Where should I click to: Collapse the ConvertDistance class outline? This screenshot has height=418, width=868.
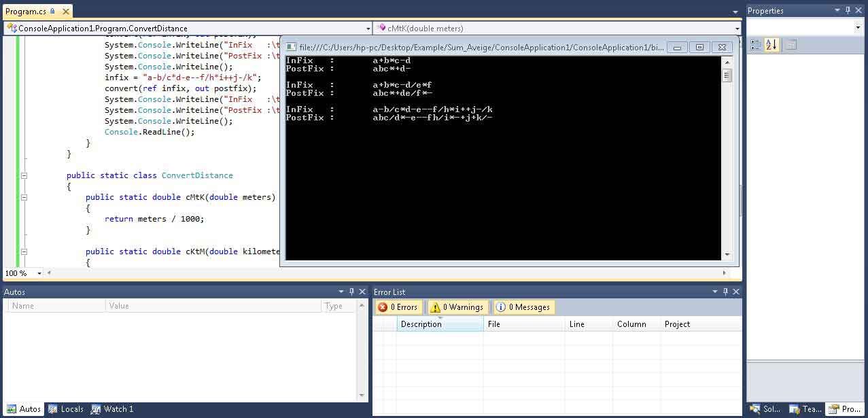24,175
